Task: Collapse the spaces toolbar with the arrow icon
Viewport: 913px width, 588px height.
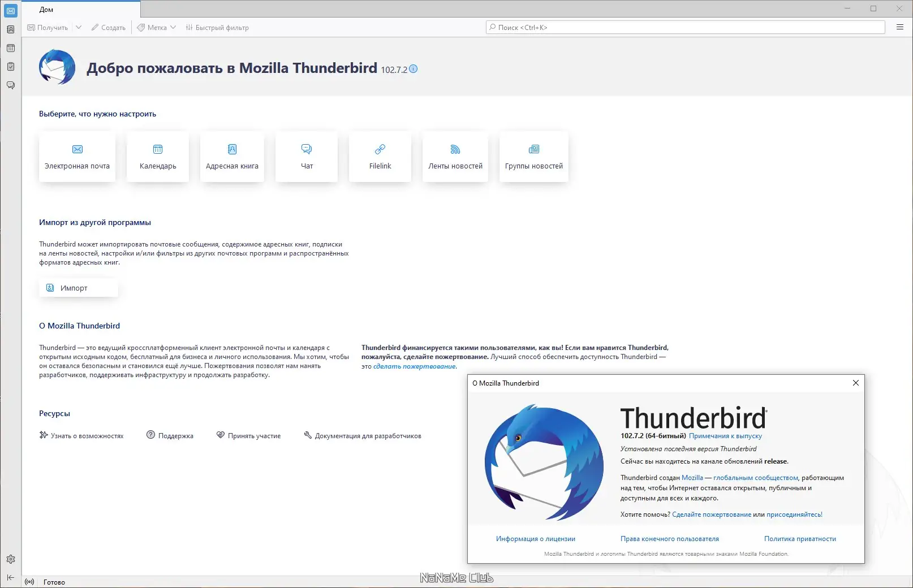Action: (11, 577)
